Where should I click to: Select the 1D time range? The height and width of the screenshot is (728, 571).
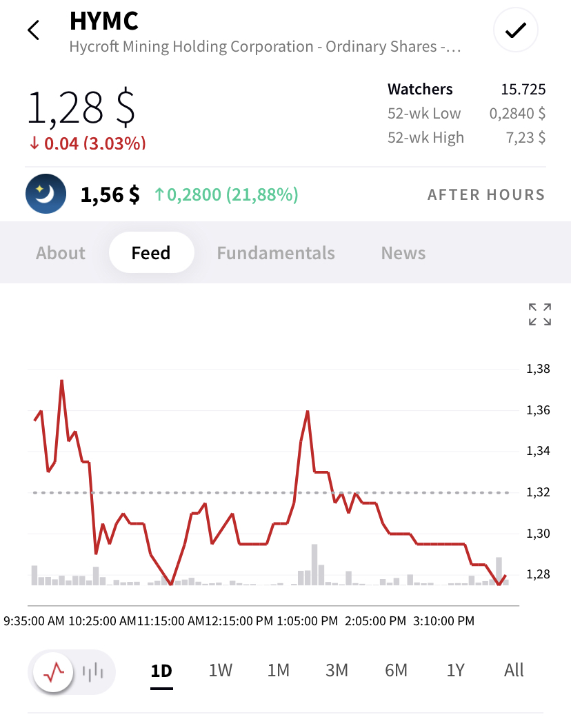(161, 671)
